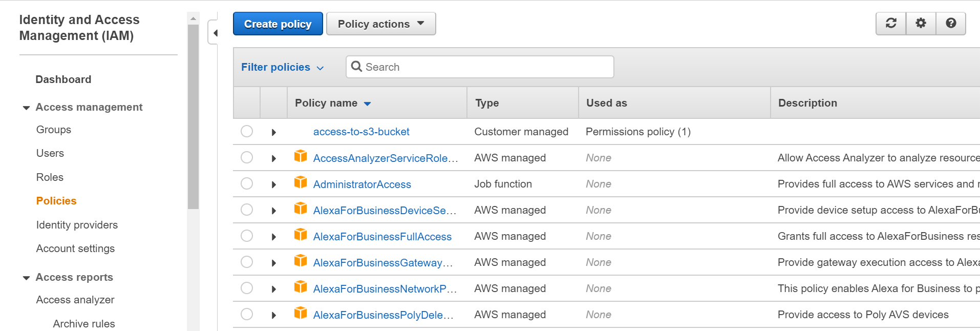Click AlexaForBusinessFullAccess policy box icon

coord(301,235)
